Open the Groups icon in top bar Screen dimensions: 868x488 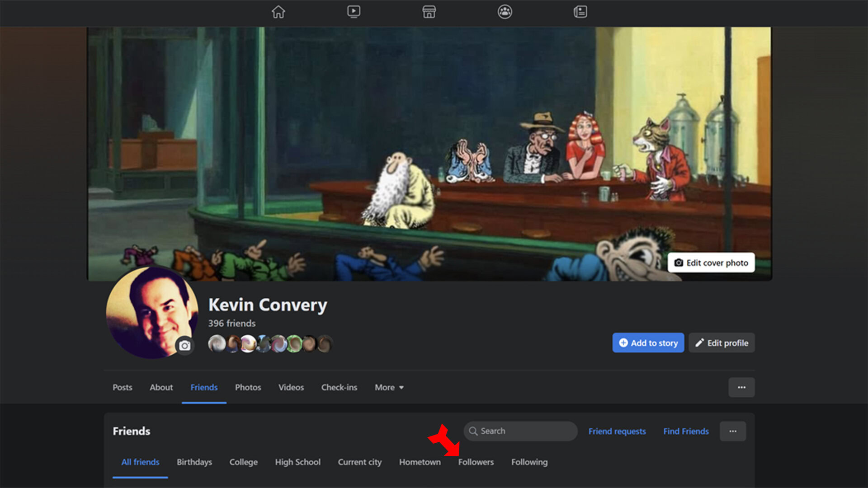coord(505,12)
